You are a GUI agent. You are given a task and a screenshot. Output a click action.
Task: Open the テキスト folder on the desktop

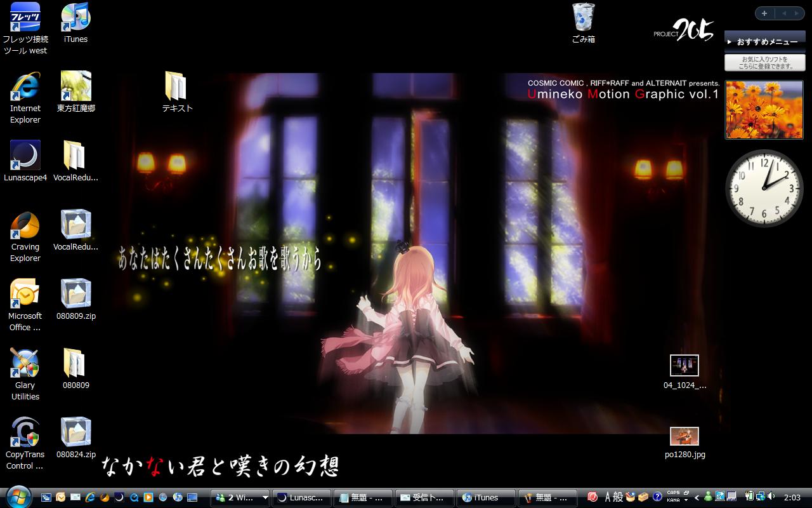(177, 91)
